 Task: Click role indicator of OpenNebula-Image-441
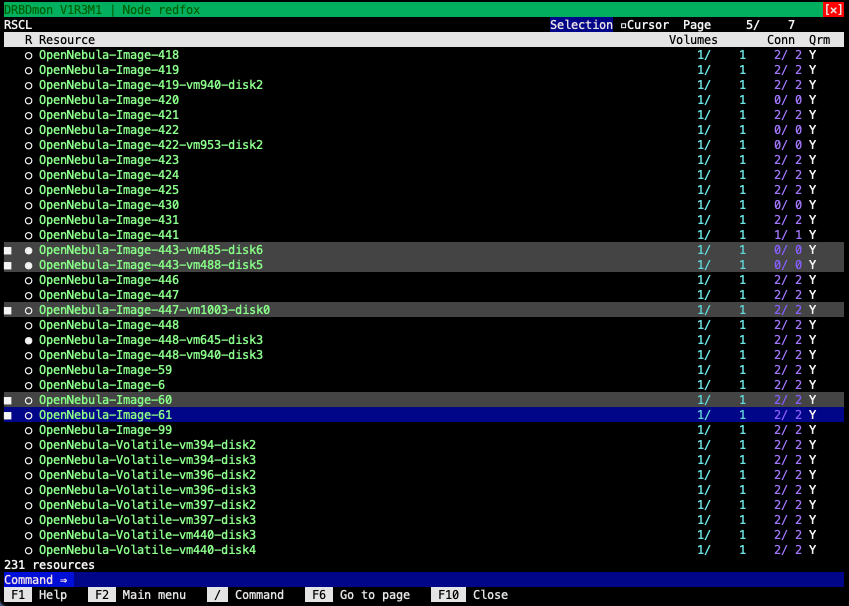tap(29, 235)
